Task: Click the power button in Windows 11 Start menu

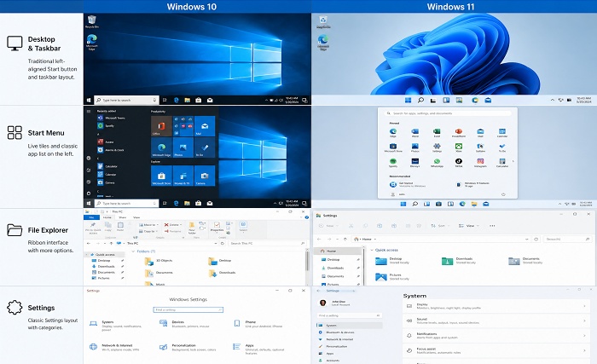Action: (503, 194)
